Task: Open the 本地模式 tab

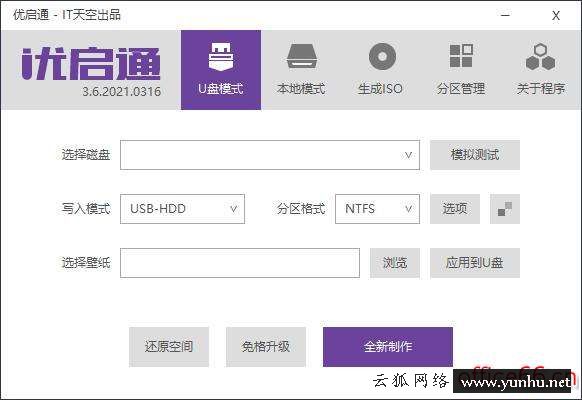Action: [301, 70]
